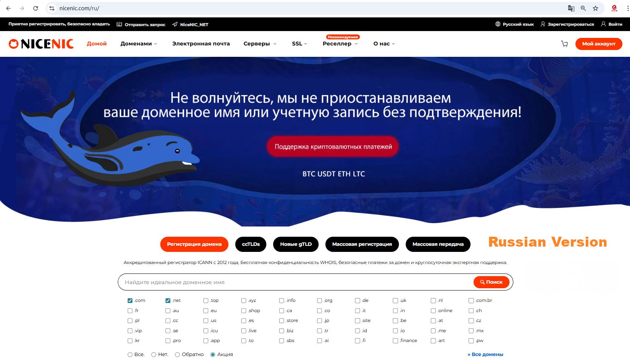The width and height of the screenshot is (630, 364).
Task: Click the domain name search input field
Action: click(265, 282)
